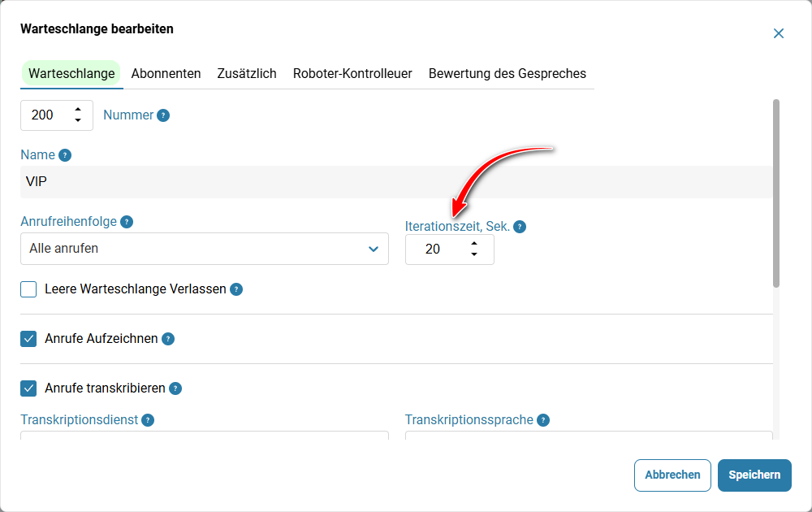812x512 pixels.
Task: Click help icon next to Anrufe Aufzeichnen
Action: pyautogui.click(x=168, y=339)
